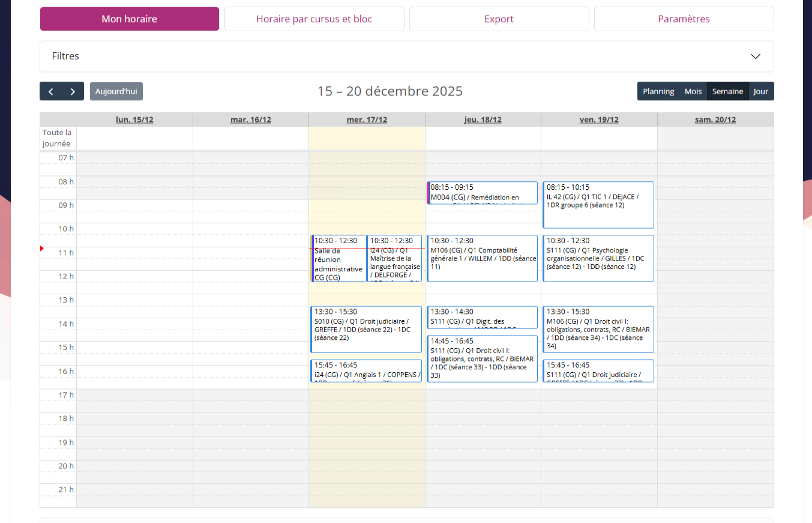Open the Paramètres tab
The width and height of the screenshot is (812, 523).
point(684,19)
